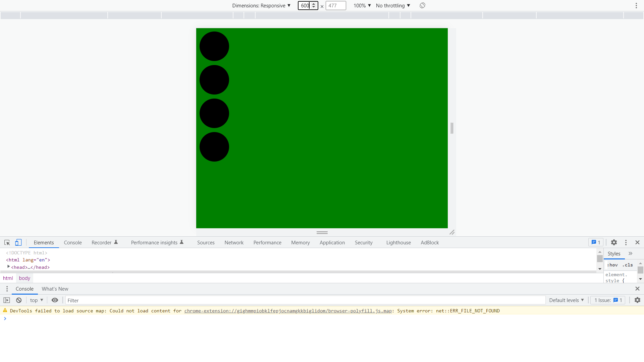Select the body breadcrumb item
This screenshot has height=362, width=644.
coord(24,278)
